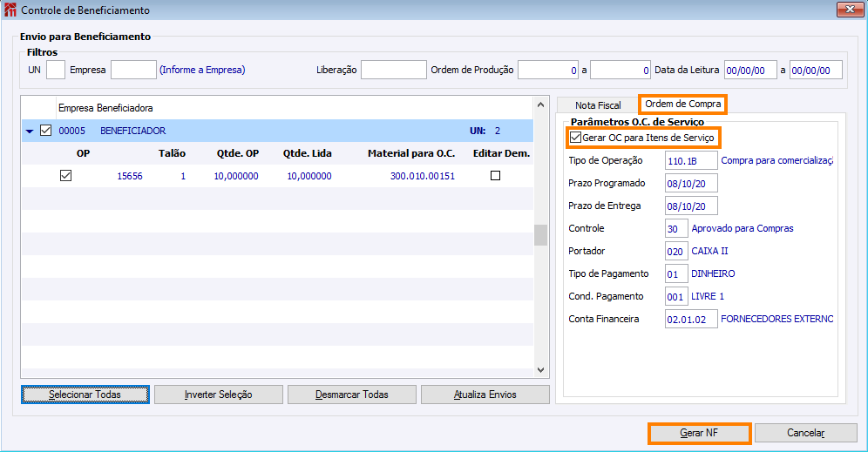Click the DINHEIRO payment type text
Screen dimensions: 868x452
pos(713,273)
